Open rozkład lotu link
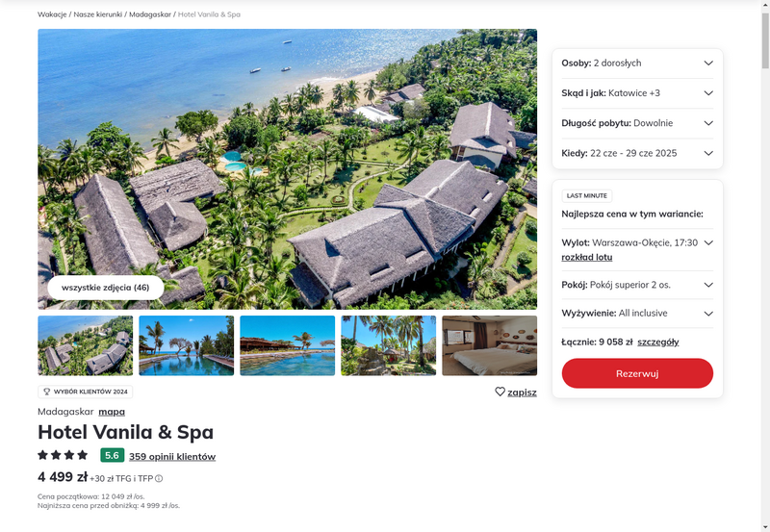This screenshot has height=532, width=770. pos(587,257)
